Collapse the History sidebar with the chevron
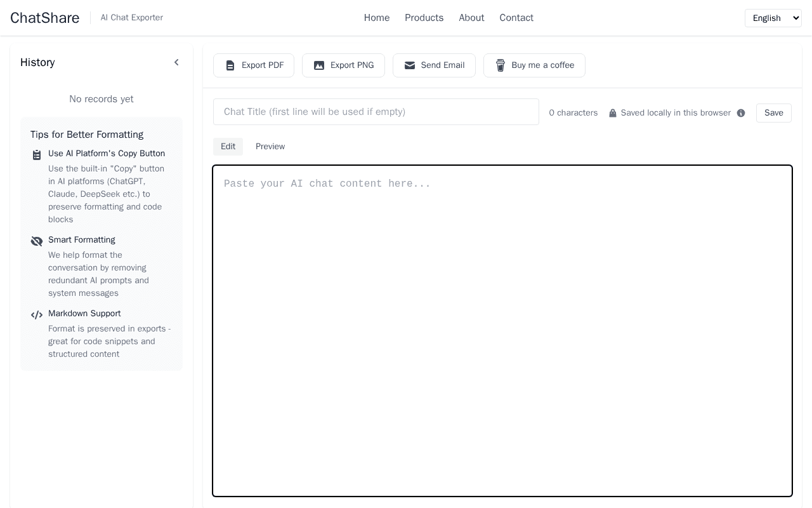This screenshot has width=812, height=508. coord(176,62)
